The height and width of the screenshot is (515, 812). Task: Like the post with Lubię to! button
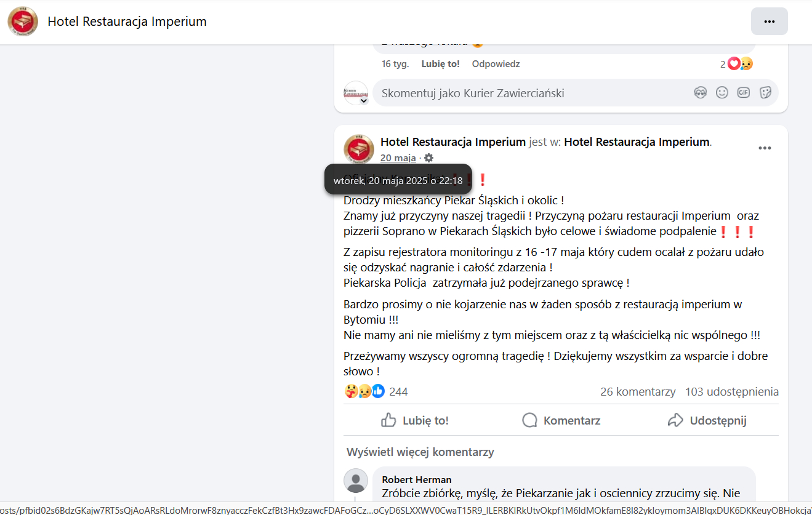(x=414, y=421)
